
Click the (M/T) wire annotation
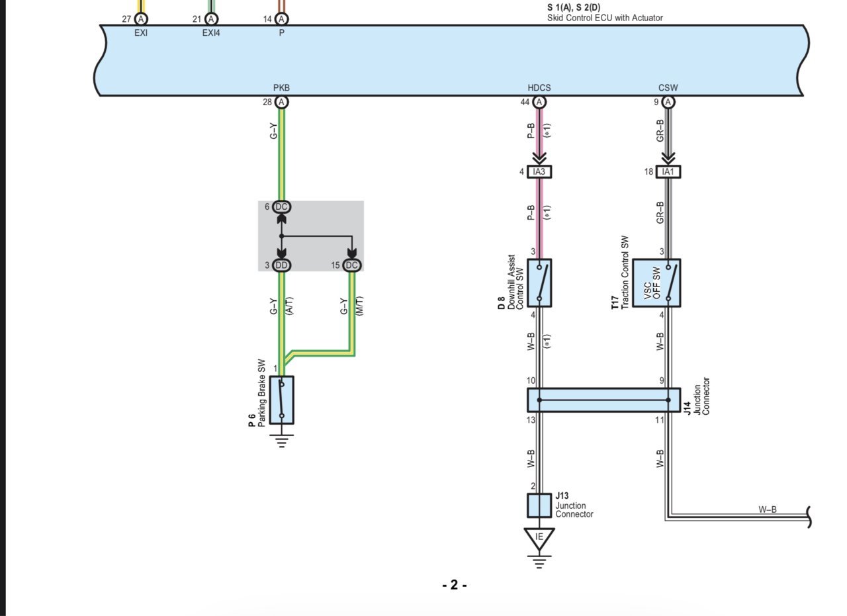(359, 305)
